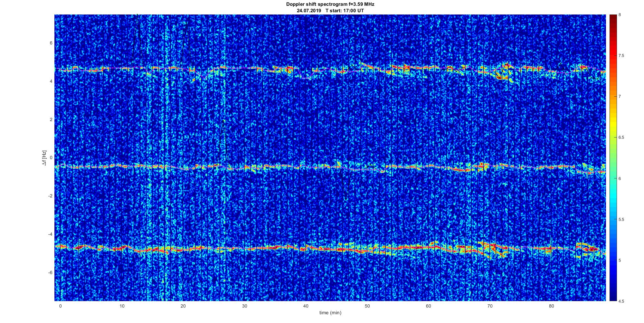
Task: Click the y-axis tick label -6
Action: [x=50, y=272]
